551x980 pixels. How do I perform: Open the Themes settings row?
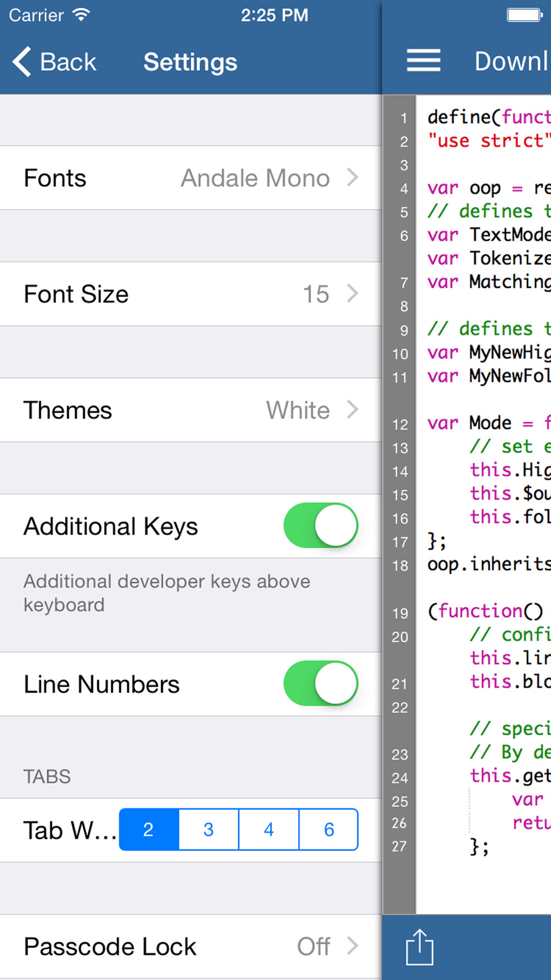(x=191, y=410)
